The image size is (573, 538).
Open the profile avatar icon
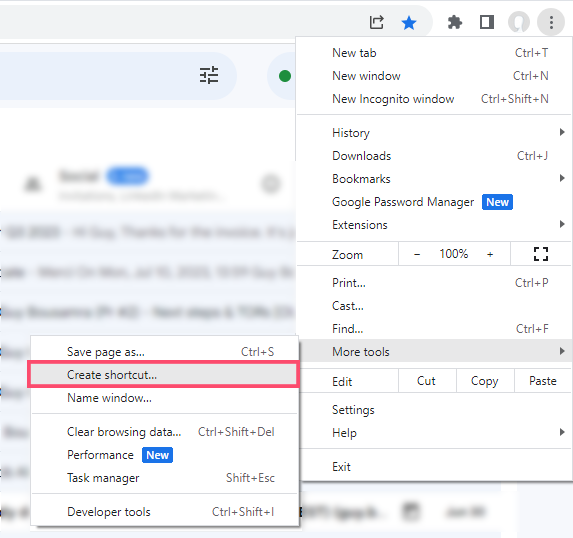pos(519,22)
